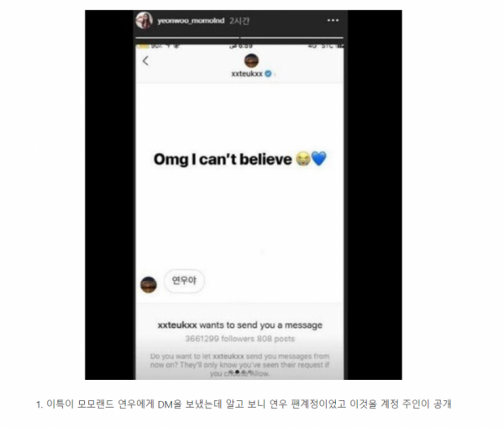Click the Korean caption below the image
The height and width of the screenshot is (428, 504).
[244, 404]
